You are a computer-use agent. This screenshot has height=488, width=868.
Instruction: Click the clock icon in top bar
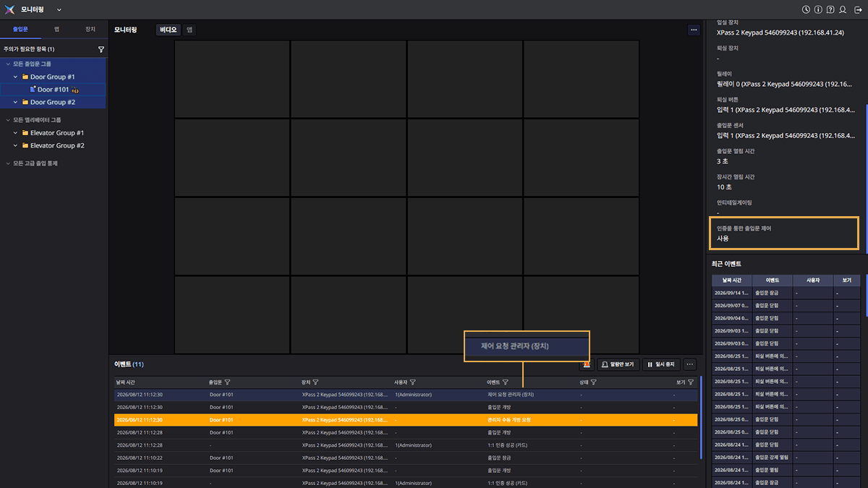point(807,9)
